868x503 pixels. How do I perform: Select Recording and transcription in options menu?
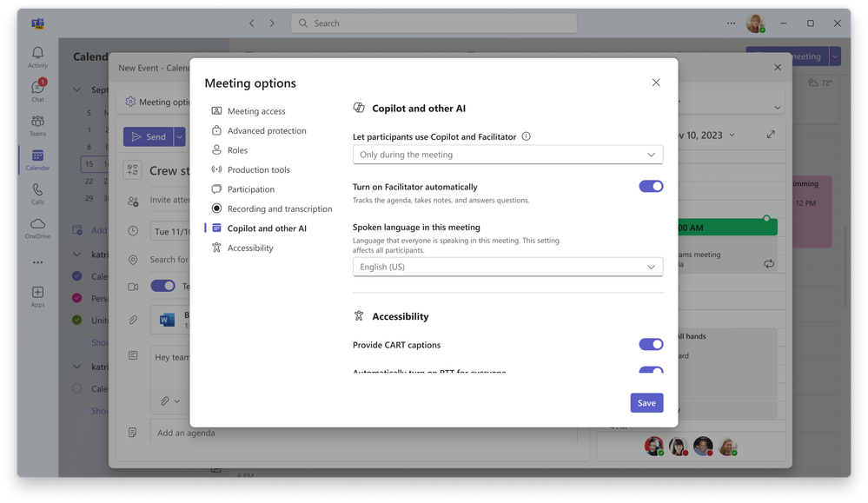pyautogui.click(x=280, y=208)
